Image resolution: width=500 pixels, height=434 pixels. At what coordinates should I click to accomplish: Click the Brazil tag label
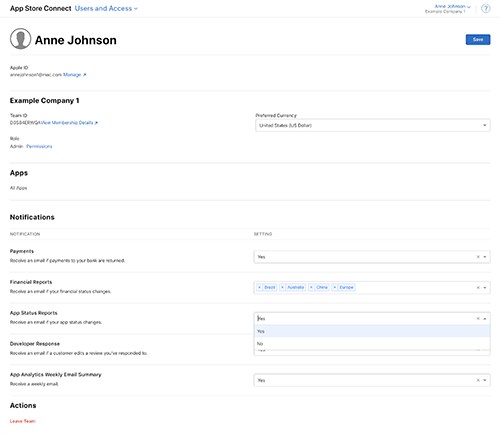click(x=270, y=287)
